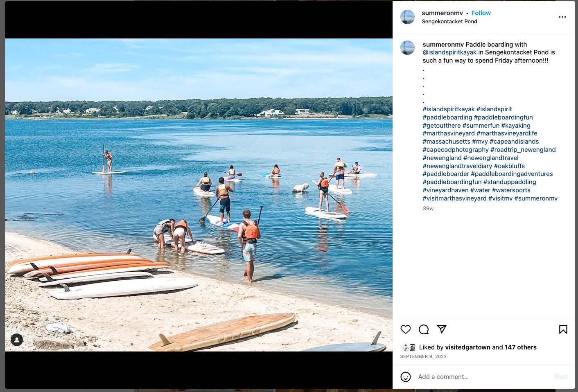Open emoji picker in comment box
578x392 pixels.
(406, 377)
